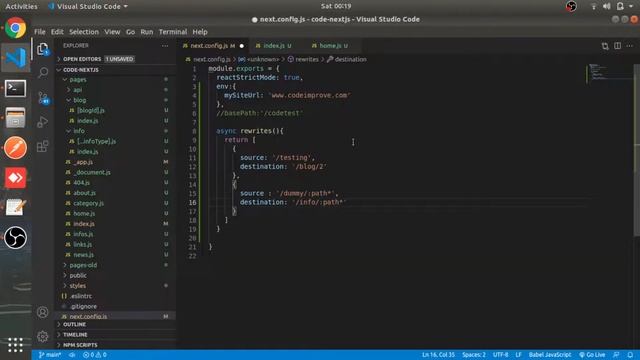
Task: Open errors and warnings status indicator
Action: pos(95,355)
